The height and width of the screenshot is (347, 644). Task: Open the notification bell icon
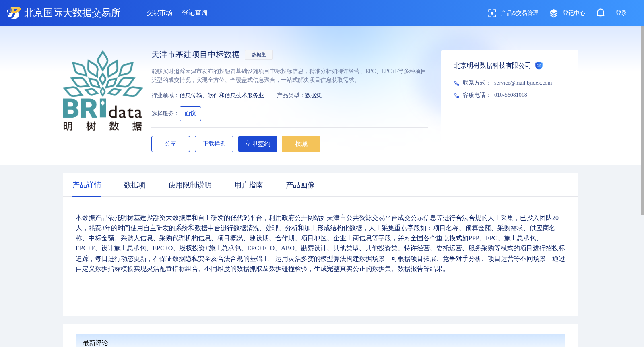click(601, 13)
